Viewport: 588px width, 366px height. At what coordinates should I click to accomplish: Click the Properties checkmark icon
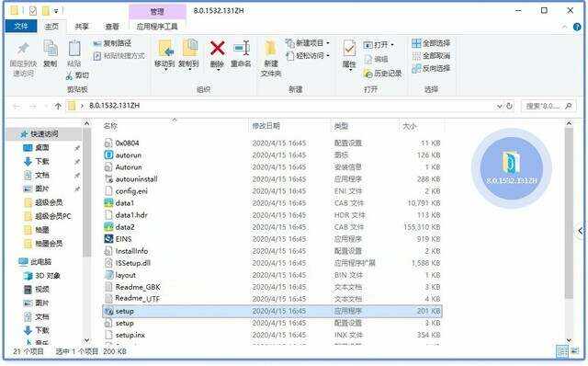(x=349, y=49)
